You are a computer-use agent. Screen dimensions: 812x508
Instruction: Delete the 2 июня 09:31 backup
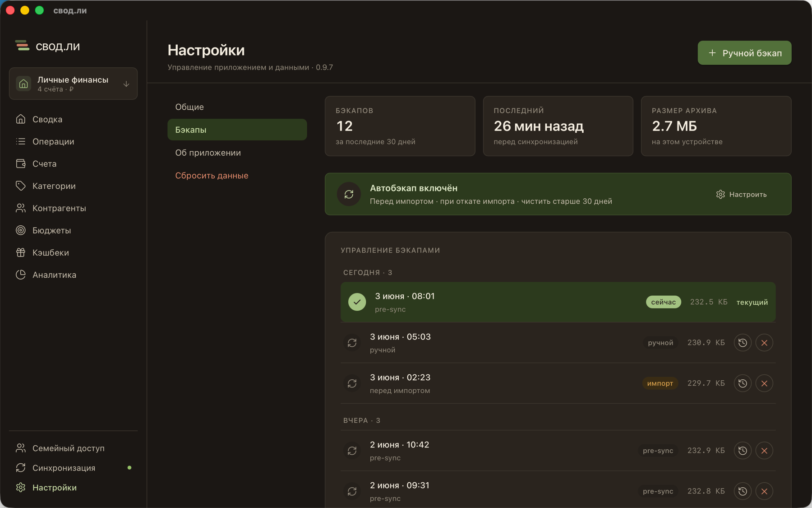coord(764,491)
